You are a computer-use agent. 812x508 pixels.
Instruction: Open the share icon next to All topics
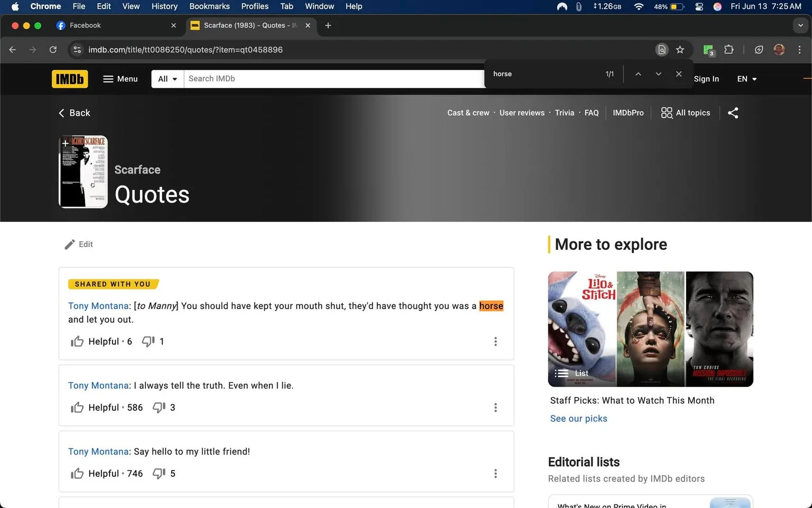(x=733, y=113)
